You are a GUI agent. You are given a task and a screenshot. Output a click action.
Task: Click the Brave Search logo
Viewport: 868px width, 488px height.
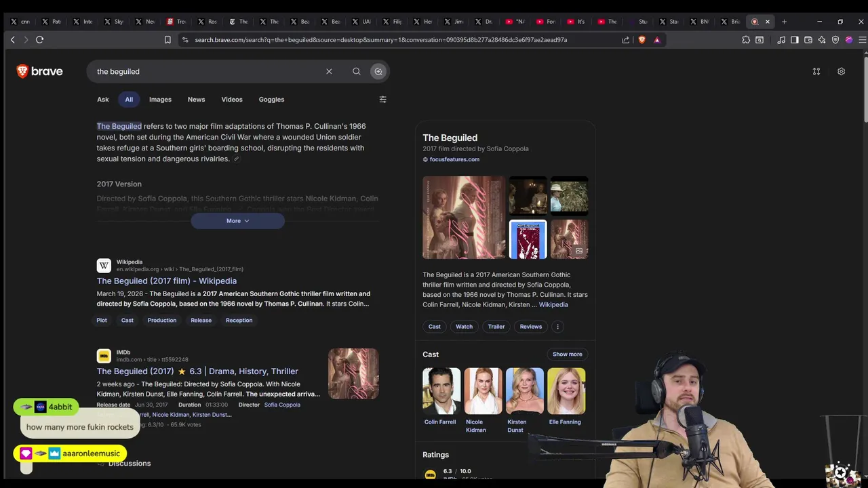(39, 71)
